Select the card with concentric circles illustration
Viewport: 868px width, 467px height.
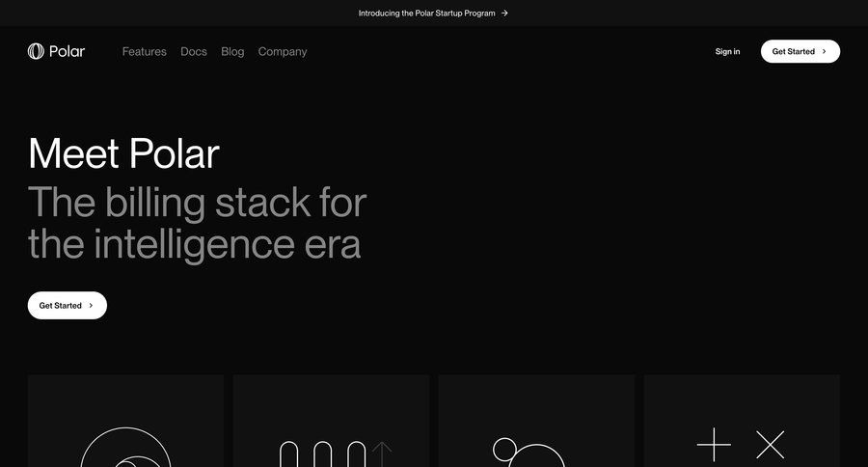point(125,421)
